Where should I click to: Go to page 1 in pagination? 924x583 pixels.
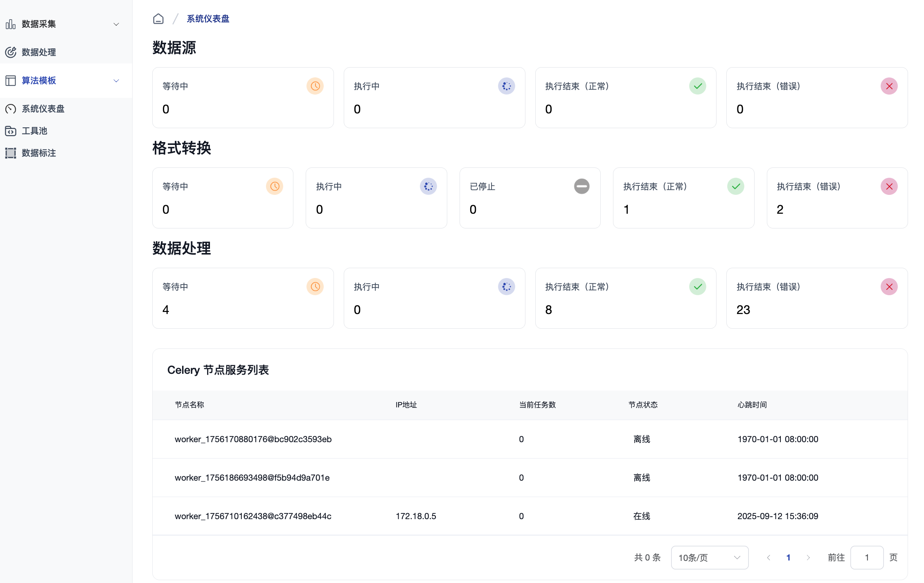[788, 557]
